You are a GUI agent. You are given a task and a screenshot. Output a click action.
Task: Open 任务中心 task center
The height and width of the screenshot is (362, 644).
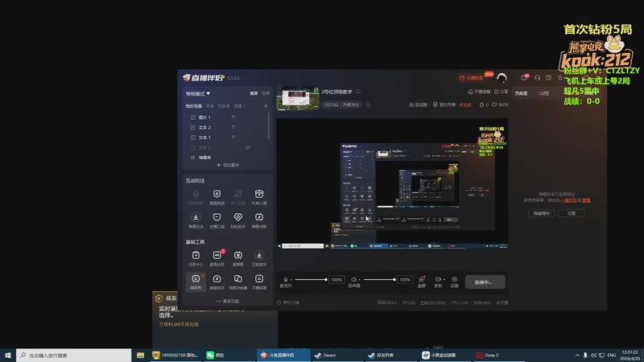196,258
